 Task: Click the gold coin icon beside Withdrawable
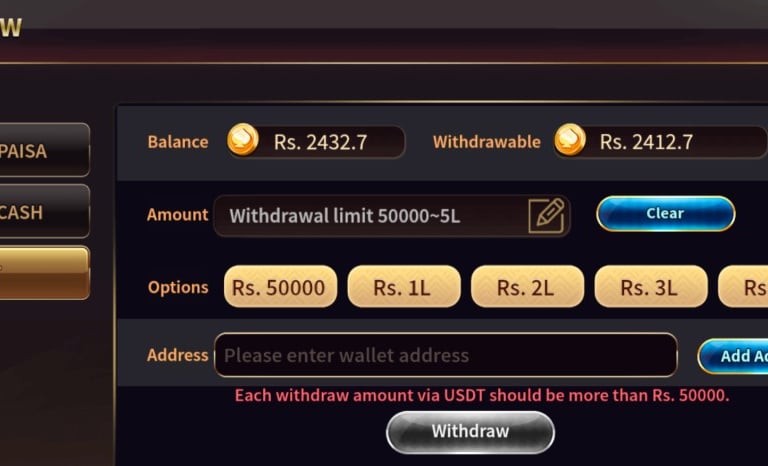point(570,140)
